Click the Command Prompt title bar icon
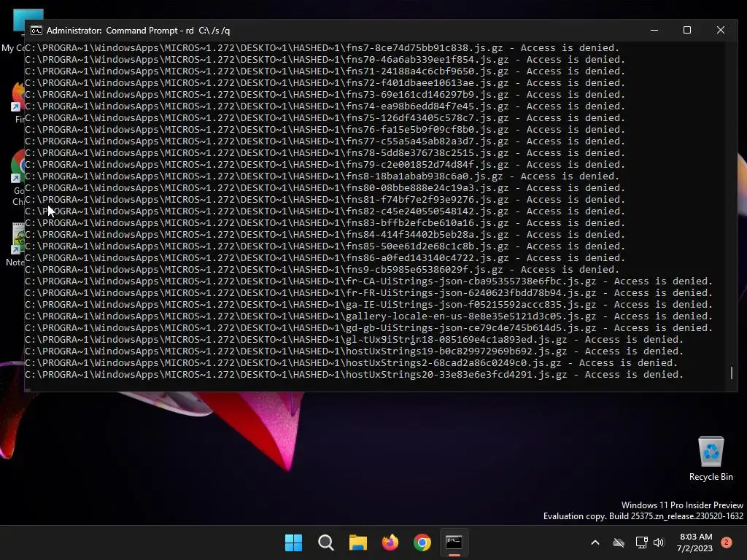The height and width of the screenshot is (560, 747). [36, 31]
